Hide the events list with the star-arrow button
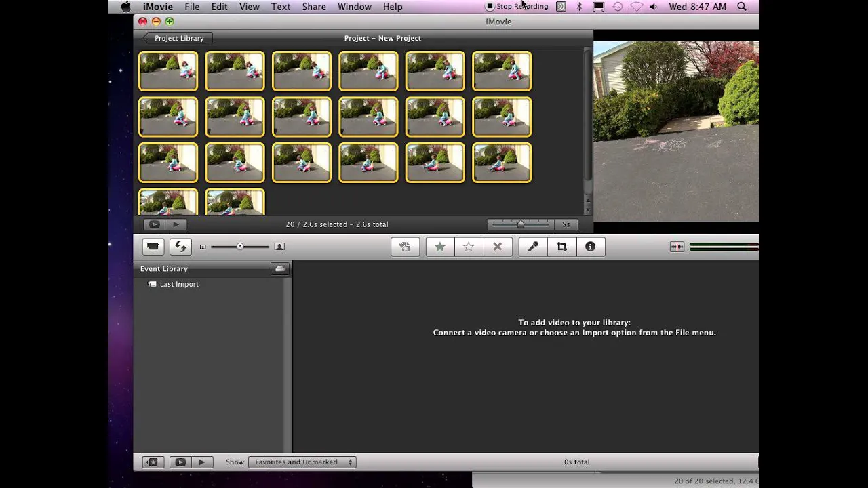The width and height of the screenshot is (868, 488). pos(153,462)
